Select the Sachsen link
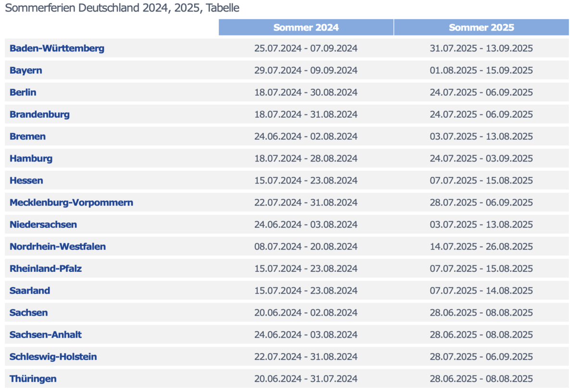This screenshot has height=392, width=577. pyautogui.click(x=28, y=313)
